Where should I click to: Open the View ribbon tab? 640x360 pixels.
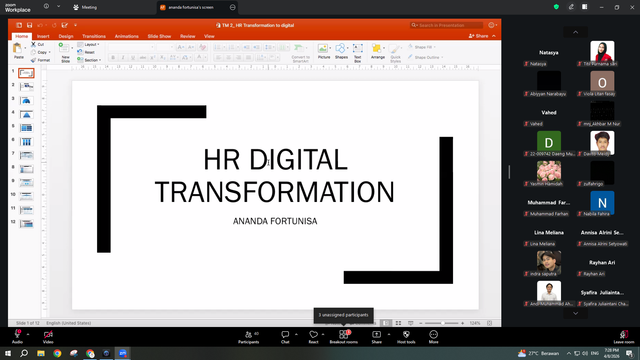tap(209, 36)
